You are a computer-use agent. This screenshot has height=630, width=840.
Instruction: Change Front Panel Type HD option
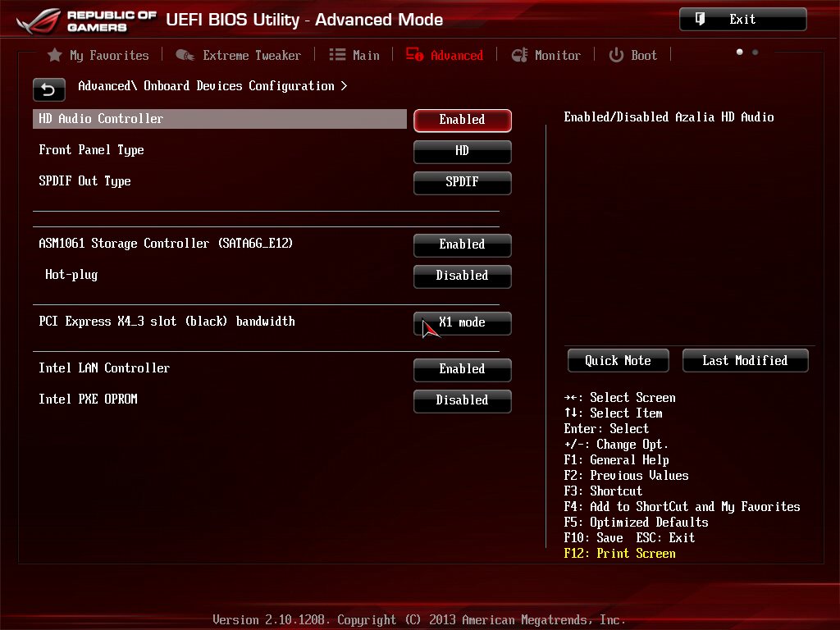(463, 152)
